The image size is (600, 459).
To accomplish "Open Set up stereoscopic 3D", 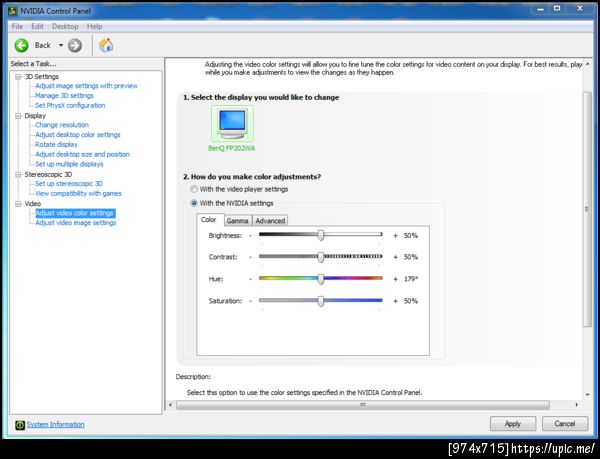I will [69, 184].
